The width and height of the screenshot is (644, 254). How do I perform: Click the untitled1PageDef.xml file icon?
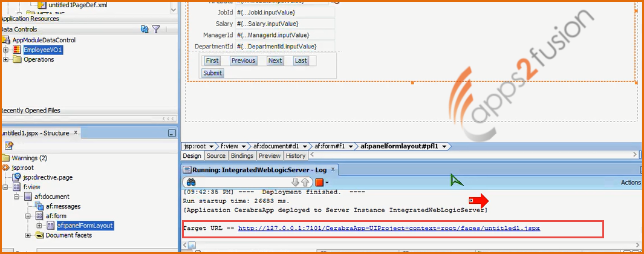pyautogui.click(x=42, y=5)
